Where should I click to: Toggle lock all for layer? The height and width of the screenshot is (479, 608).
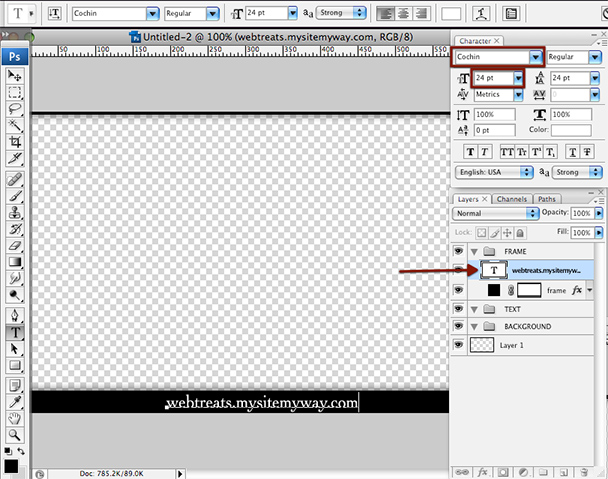pyautogui.click(x=520, y=233)
